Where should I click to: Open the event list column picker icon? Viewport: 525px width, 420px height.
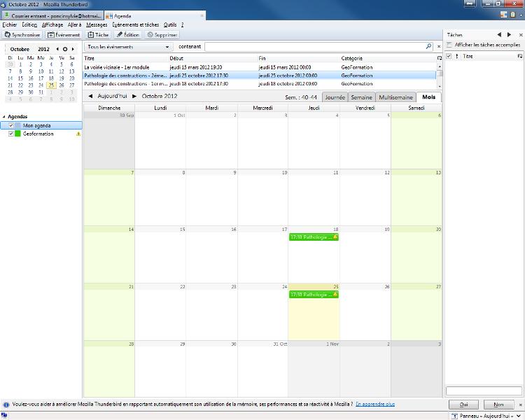pos(440,58)
